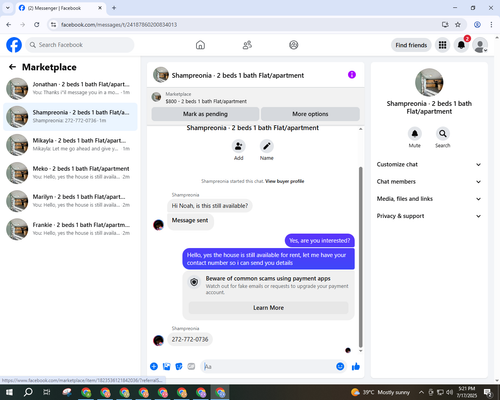Open the Friends icon in top navigation
Viewport: 500px width, 400px height.
pyautogui.click(x=247, y=45)
